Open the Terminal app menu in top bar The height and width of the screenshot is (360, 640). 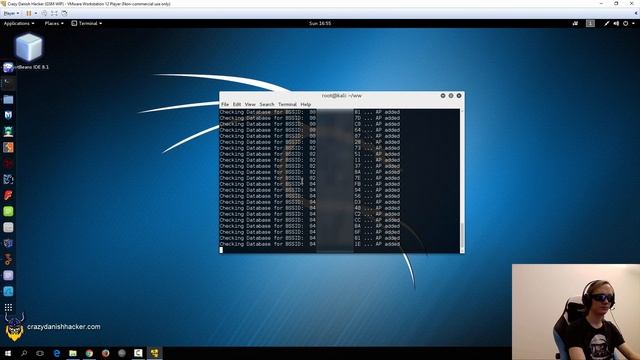pos(87,23)
